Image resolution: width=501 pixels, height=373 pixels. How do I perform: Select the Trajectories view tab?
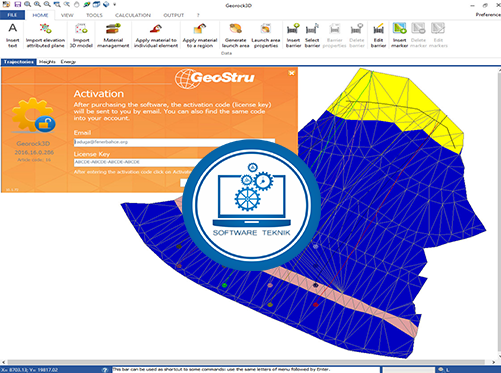[x=19, y=62]
